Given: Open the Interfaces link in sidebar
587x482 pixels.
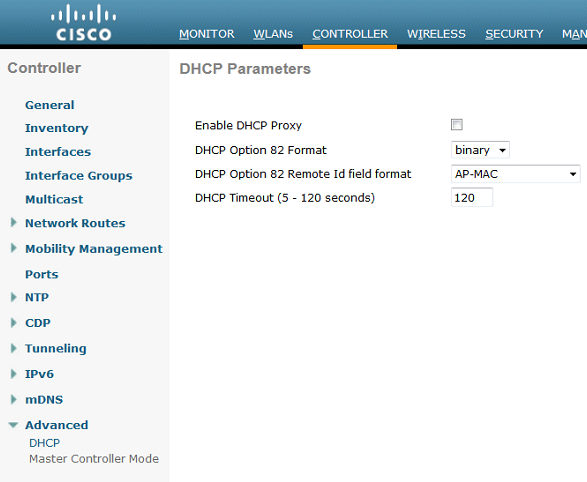Looking at the screenshot, I should point(58,152).
